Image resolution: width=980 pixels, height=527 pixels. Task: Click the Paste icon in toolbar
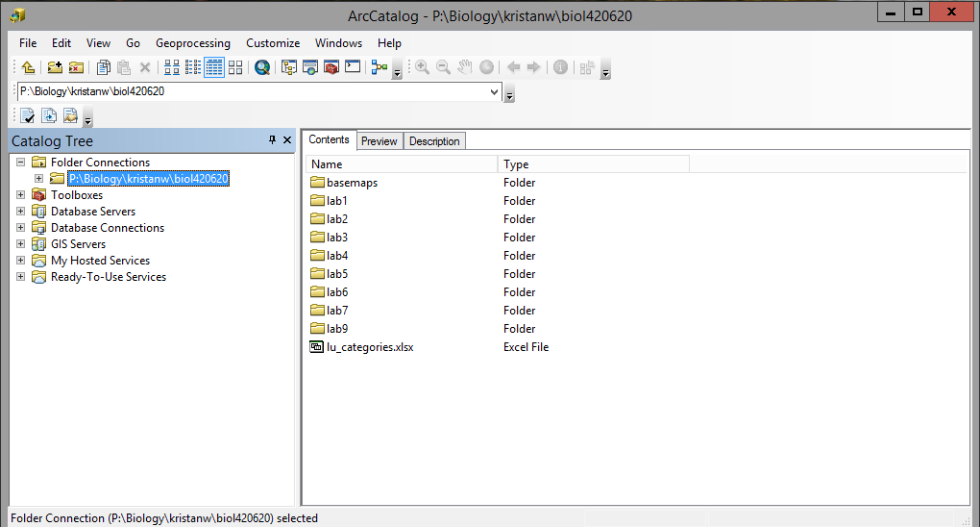pyautogui.click(x=124, y=67)
